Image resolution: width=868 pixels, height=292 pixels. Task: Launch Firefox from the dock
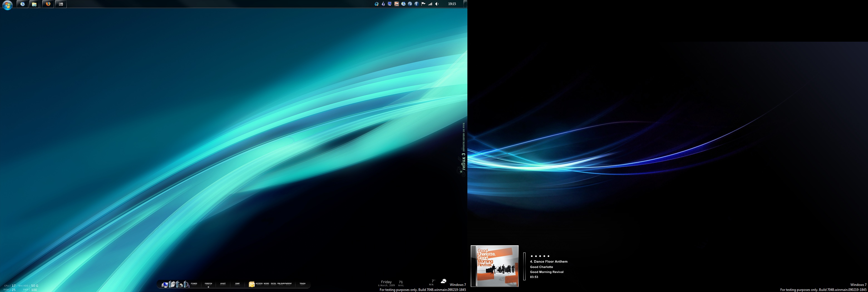(x=208, y=284)
